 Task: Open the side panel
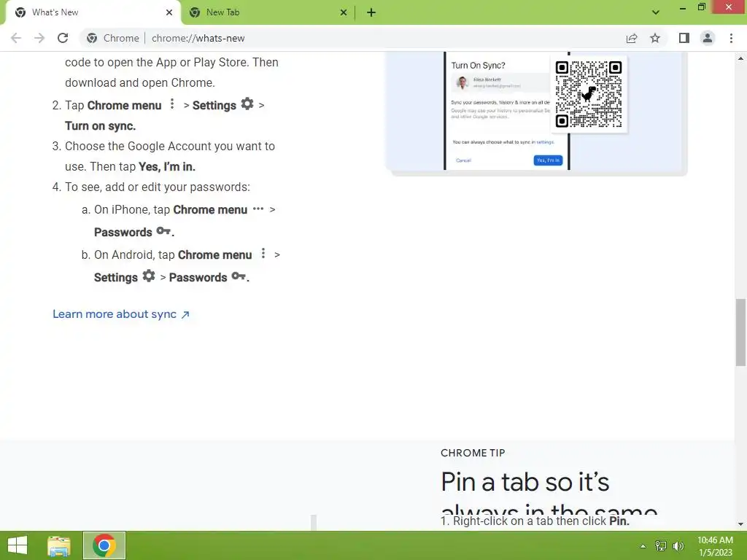pyautogui.click(x=684, y=38)
